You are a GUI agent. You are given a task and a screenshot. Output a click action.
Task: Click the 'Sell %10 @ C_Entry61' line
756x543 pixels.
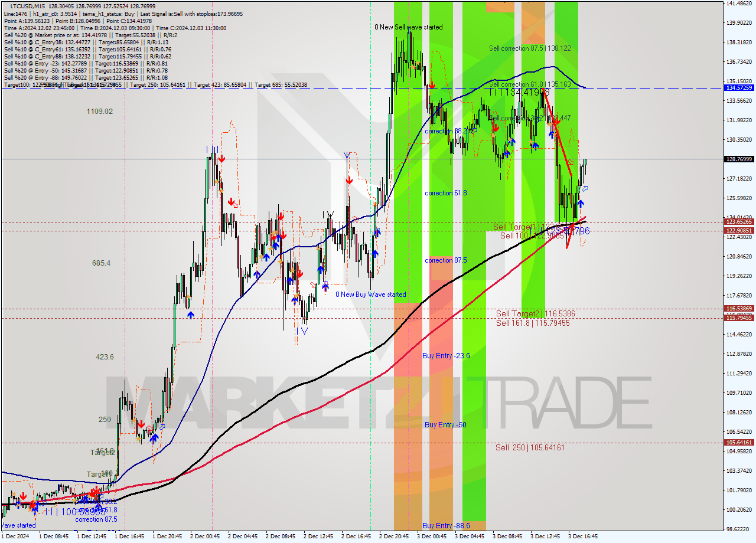pos(88,49)
